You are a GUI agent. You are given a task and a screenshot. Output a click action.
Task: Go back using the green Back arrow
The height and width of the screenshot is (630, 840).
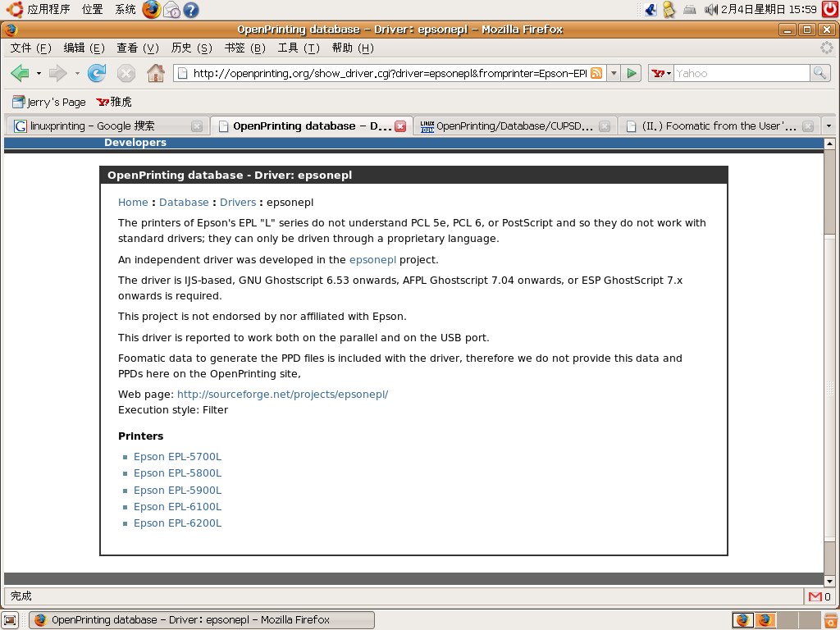[20, 73]
